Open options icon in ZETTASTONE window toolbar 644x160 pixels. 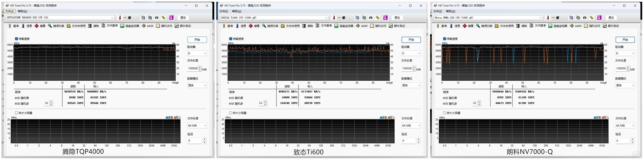tap(163, 18)
